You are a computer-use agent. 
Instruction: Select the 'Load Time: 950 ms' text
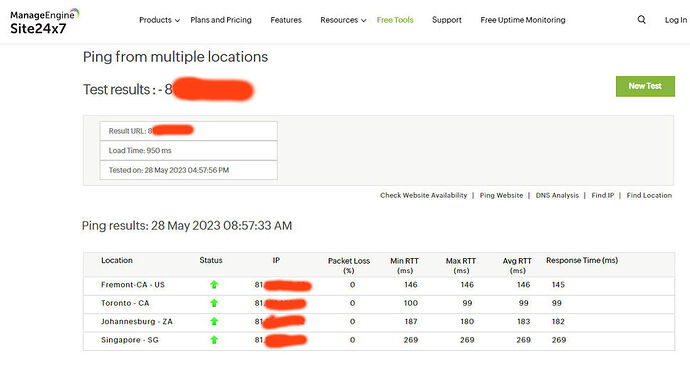click(140, 150)
